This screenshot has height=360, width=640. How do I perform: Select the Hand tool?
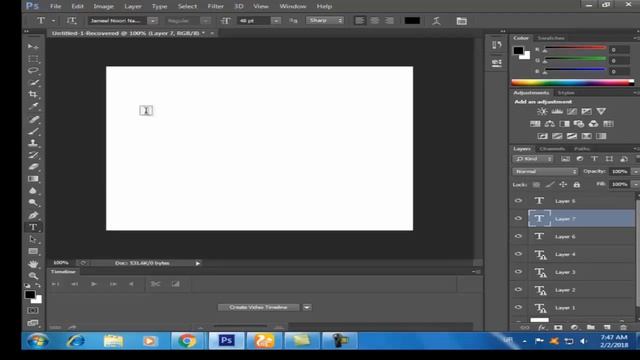tap(33, 264)
